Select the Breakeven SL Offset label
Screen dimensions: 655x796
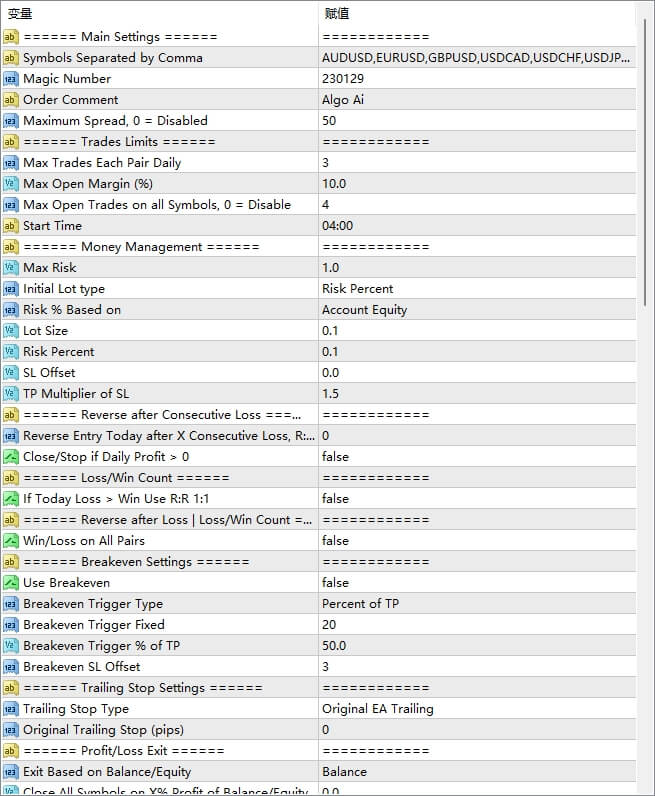82,667
